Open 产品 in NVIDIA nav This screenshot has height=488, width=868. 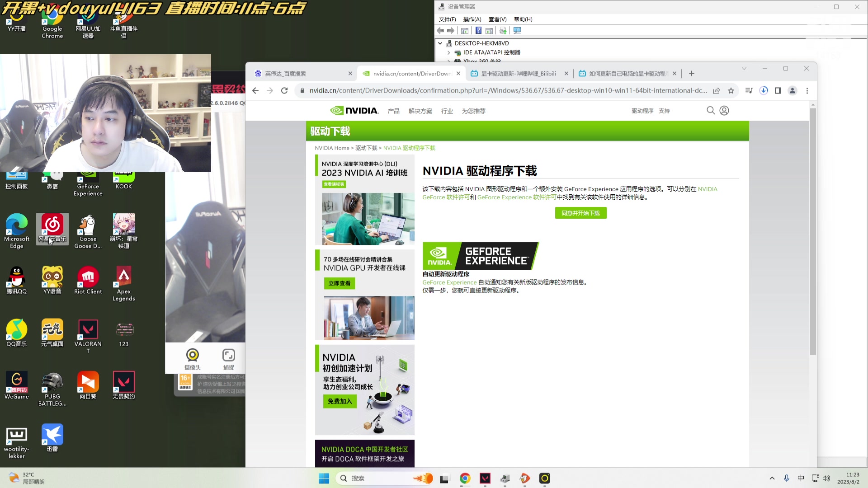click(393, 111)
